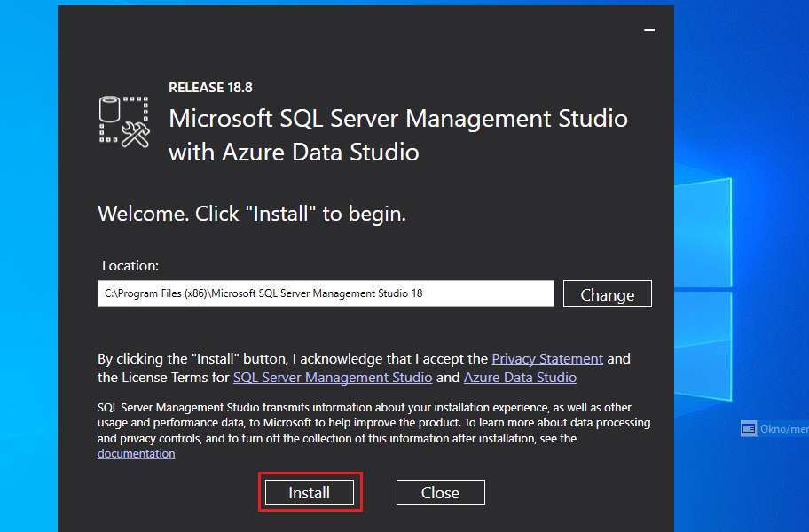This screenshot has height=532, width=809.
Task: Click the SSMS database and tools logo
Action: [124, 121]
